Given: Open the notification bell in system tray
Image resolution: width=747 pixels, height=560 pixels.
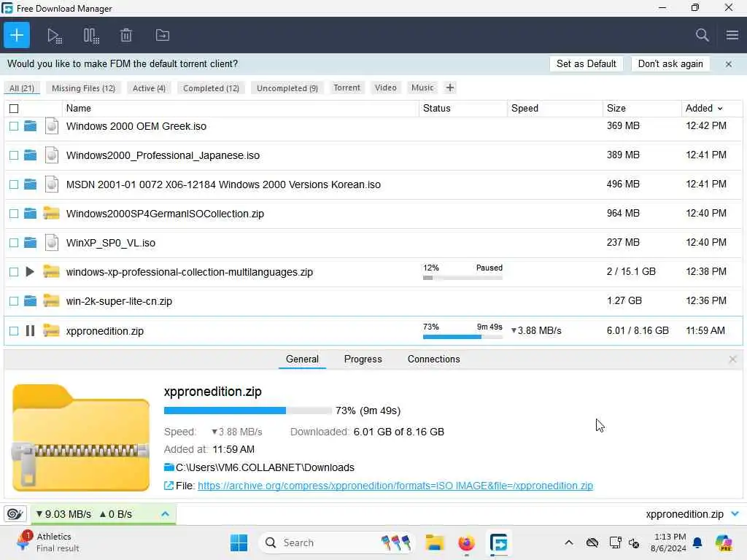Looking at the screenshot, I should pos(697,542).
